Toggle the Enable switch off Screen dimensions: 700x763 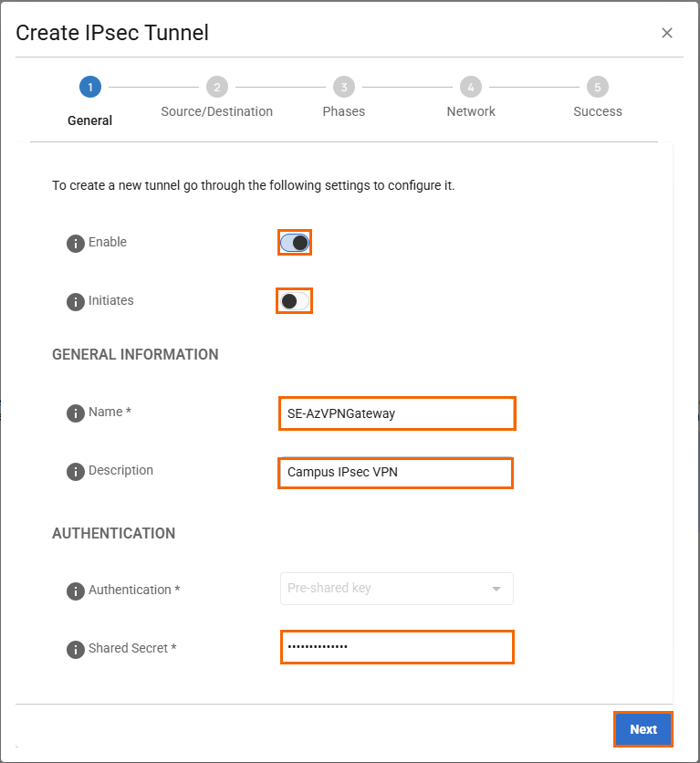[x=295, y=243]
